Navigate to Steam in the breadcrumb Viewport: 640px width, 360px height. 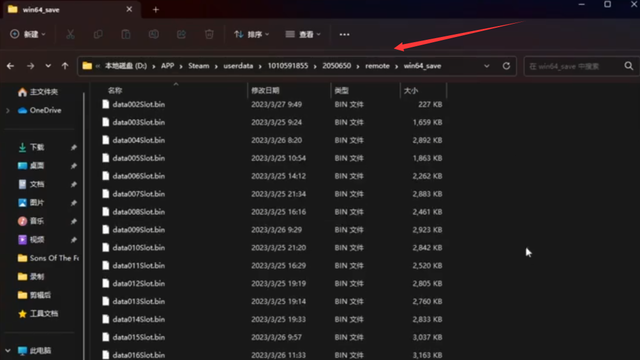pyautogui.click(x=199, y=66)
